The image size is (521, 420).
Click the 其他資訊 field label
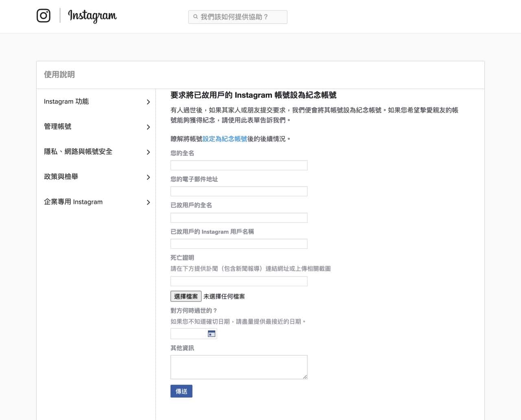pos(182,348)
